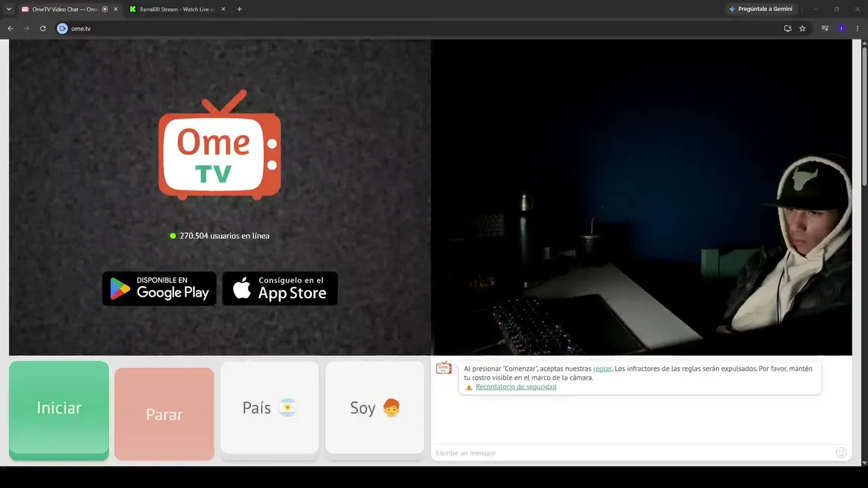Bookmark this page with the star icon
This screenshot has height=488, width=868.
pyautogui.click(x=802, y=28)
